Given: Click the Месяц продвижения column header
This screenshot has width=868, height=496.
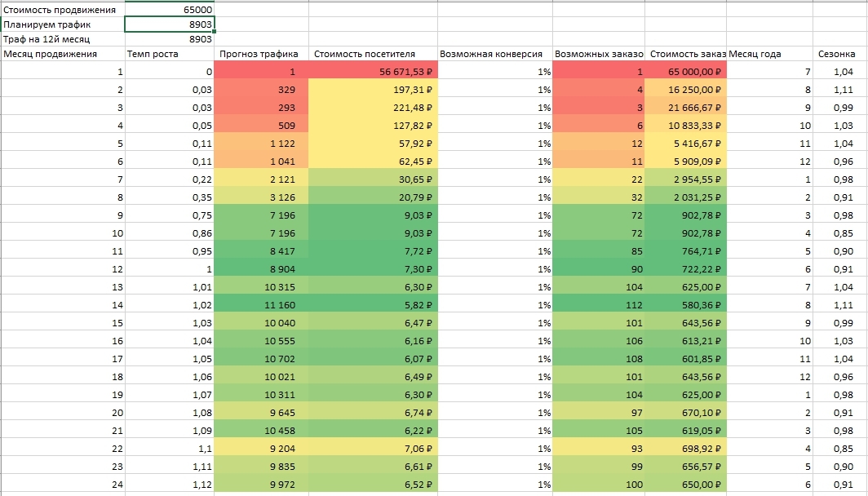Looking at the screenshot, I should [x=63, y=54].
